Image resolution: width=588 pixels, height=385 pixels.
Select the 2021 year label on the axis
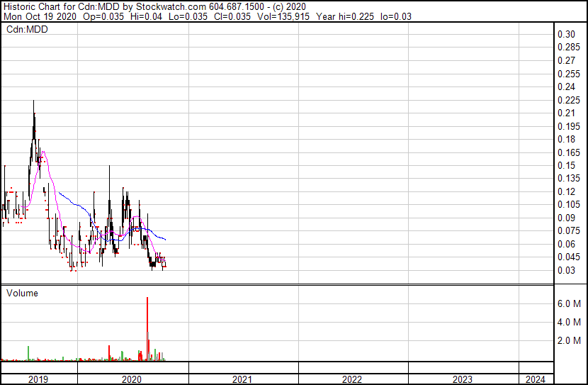(x=242, y=379)
